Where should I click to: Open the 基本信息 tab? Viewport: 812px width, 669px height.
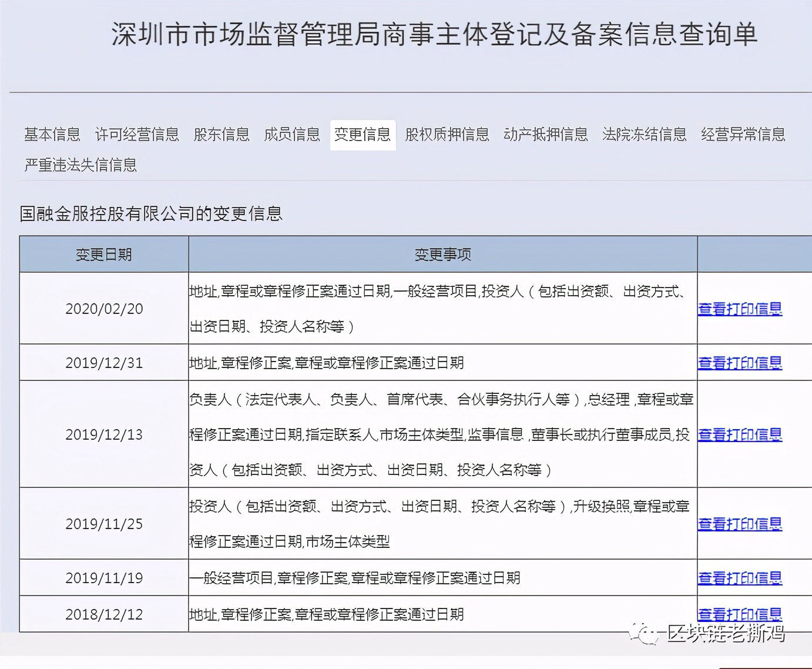52,135
